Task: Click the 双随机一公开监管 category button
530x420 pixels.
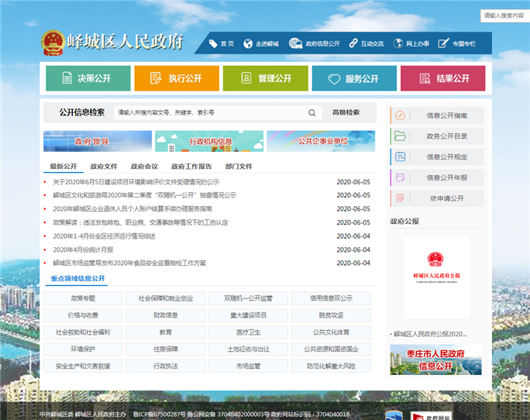Action: coord(248,298)
